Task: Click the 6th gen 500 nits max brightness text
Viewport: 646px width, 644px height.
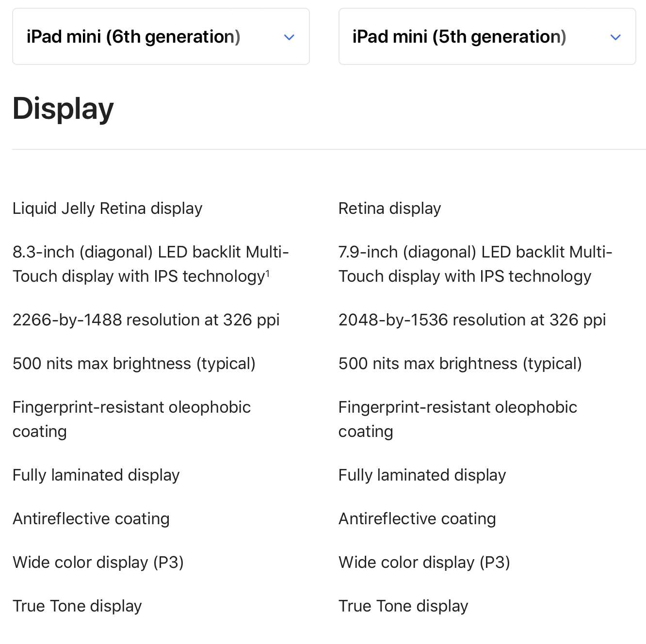Action: coord(134,364)
